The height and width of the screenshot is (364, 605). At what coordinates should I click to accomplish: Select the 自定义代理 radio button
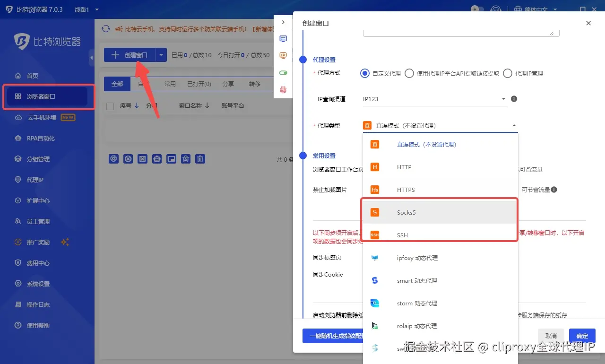pos(364,73)
